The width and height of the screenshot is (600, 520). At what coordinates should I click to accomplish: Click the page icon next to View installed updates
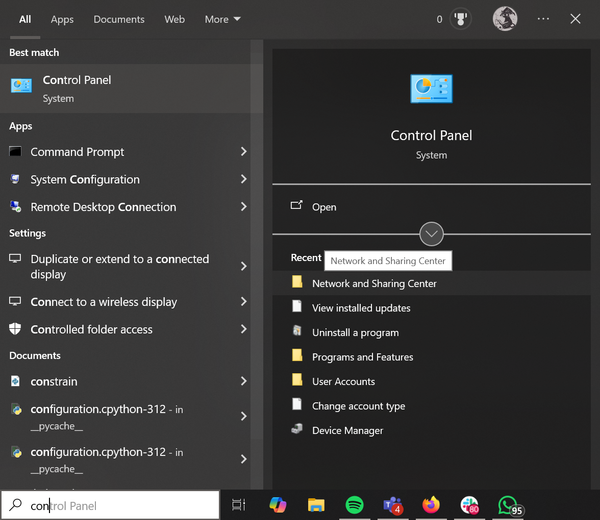[297, 306]
